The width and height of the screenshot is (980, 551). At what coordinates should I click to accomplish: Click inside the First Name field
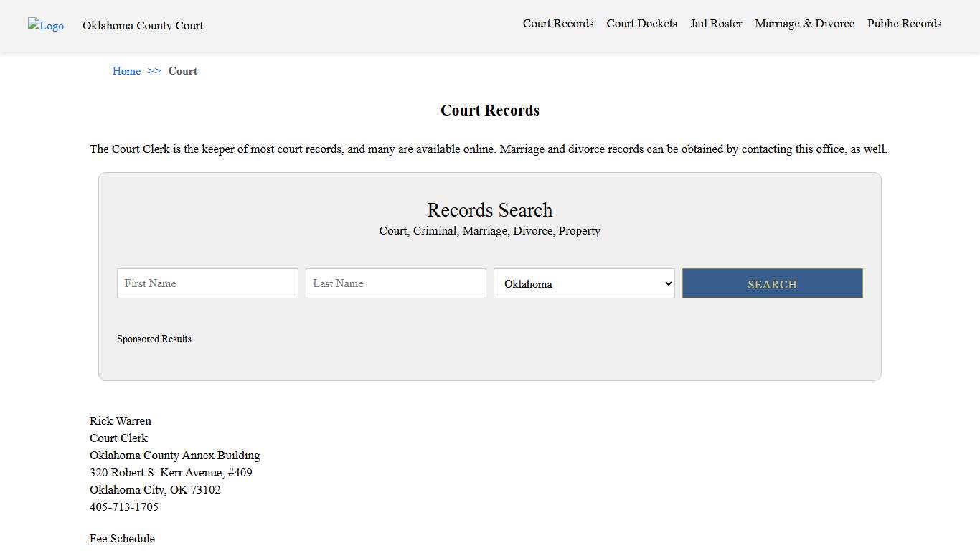(x=207, y=283)
